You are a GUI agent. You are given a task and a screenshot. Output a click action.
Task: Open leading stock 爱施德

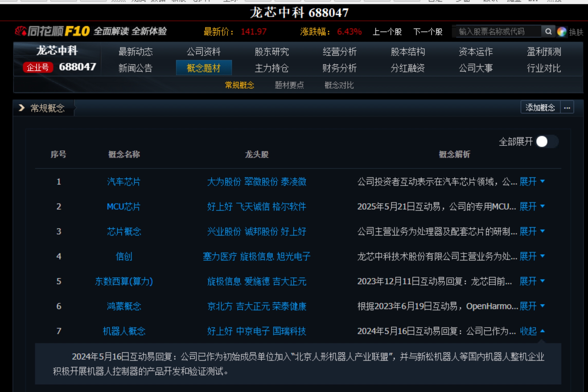pyautogui.click(x=257, y=281)
